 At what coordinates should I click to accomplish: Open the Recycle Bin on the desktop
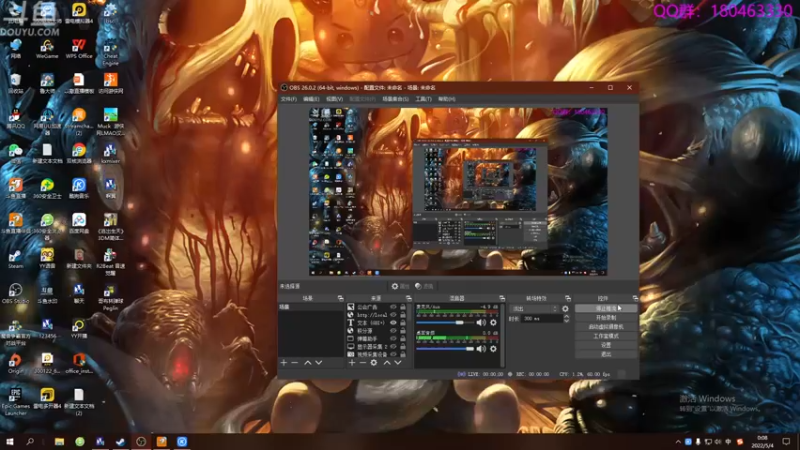[15, 83]
